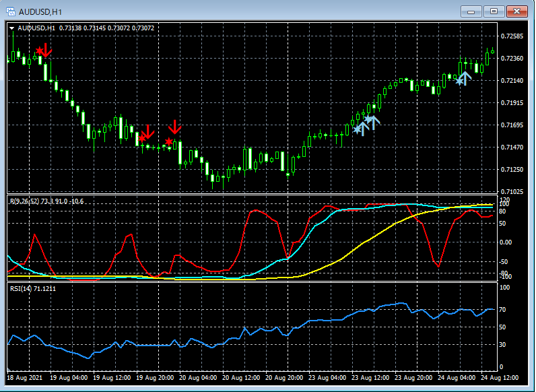Click the R indicator scale value 0.00
The image size is (536, 392).
pyautogui.click(x=506, y=242)
